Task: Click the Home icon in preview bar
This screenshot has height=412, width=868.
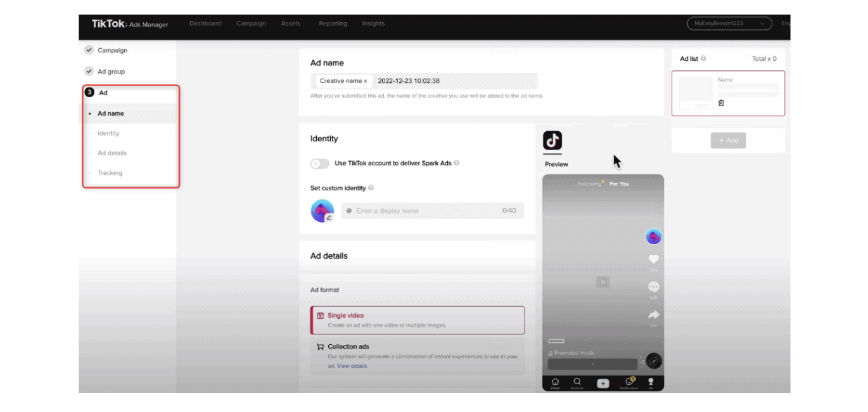Action: point(555,383)
